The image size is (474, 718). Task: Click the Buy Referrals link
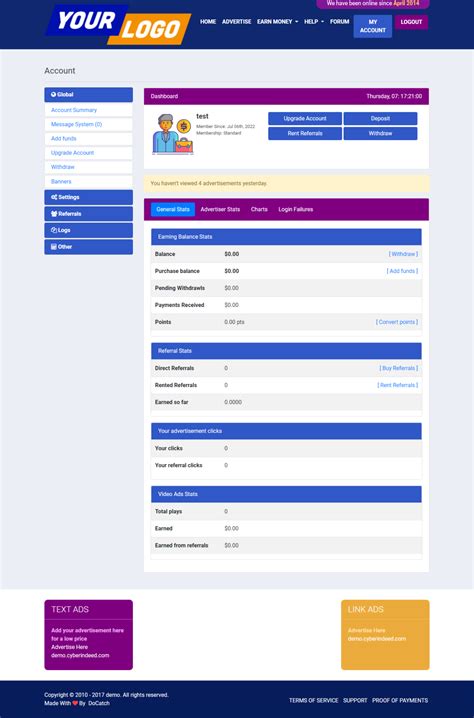(398, 368)
